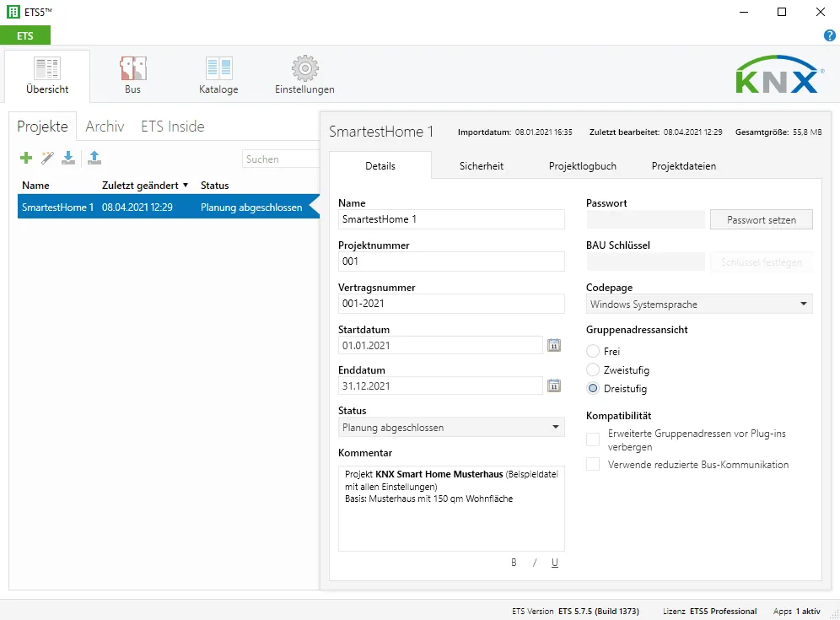840x620 pixels.
Task: Toggle underline formatting in Kommentar
Action: [554, 563]
